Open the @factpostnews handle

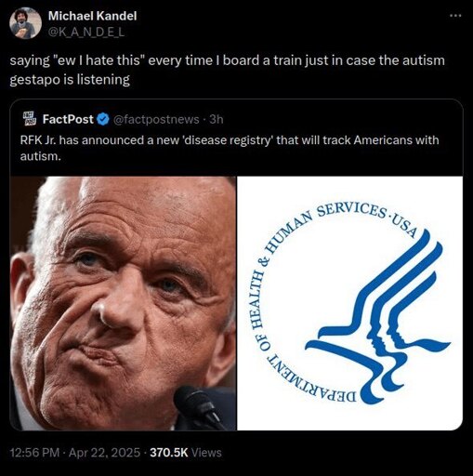157,119
